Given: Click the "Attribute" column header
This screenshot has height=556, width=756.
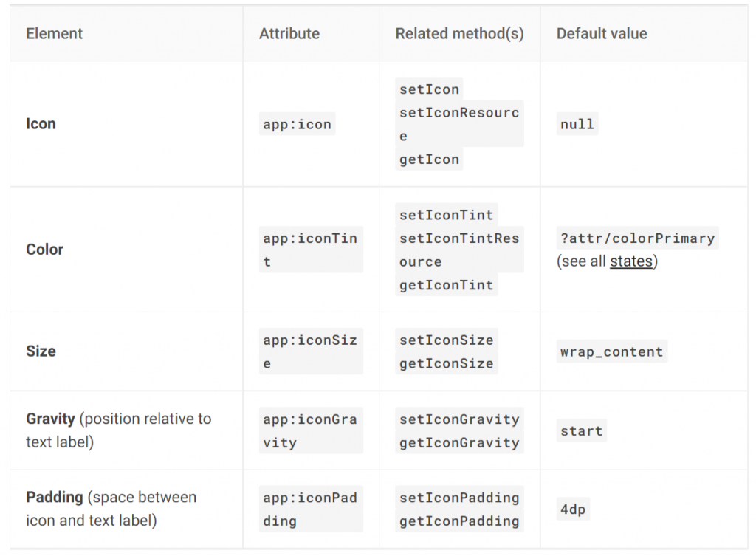Looking at the screenshot, I should (x=289, y=34).
